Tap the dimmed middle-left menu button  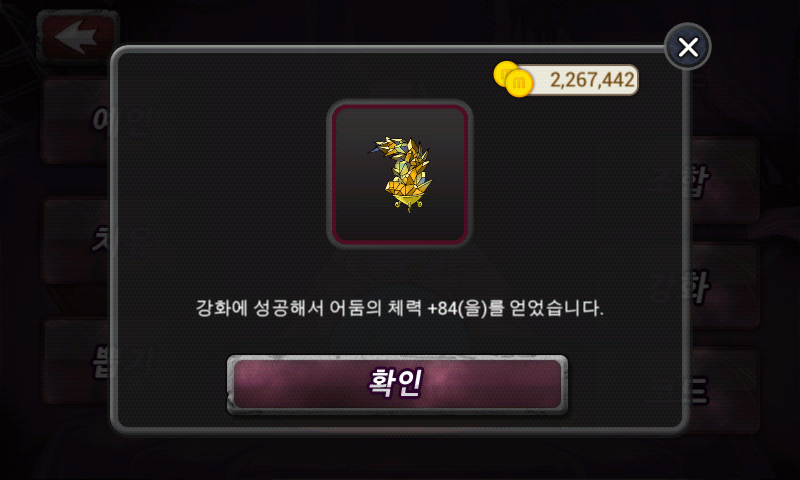pos(77,240)
